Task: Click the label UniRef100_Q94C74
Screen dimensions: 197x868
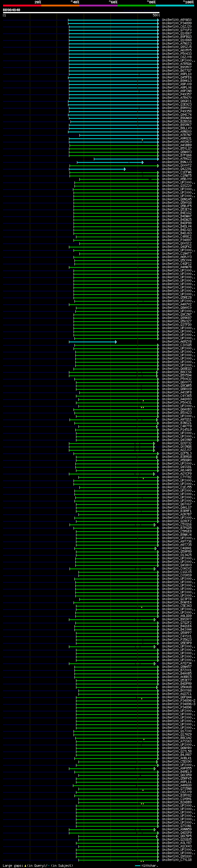Action: [x=177, y=115]
